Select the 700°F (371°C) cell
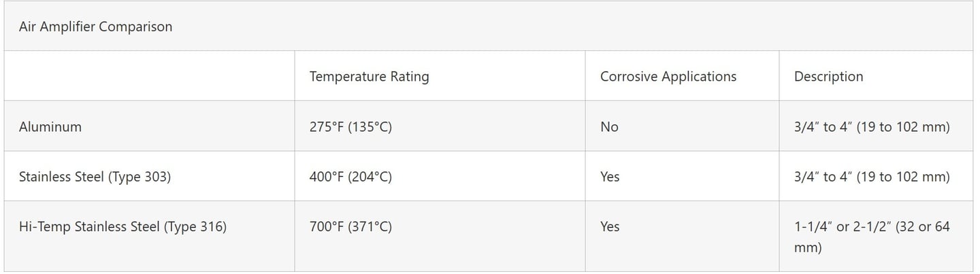980x274 pixels. pyautogui.click(x=350, y=226)
